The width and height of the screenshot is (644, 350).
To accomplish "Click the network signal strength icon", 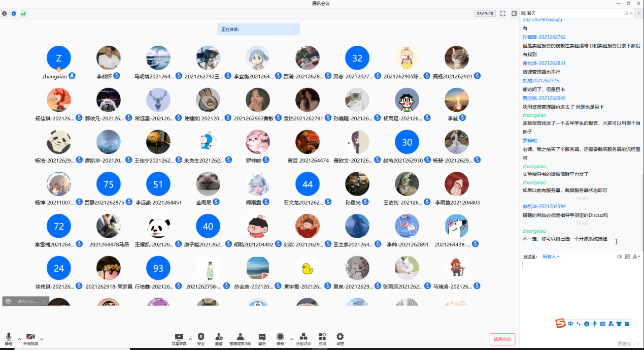I will click(x=23, y=14).
